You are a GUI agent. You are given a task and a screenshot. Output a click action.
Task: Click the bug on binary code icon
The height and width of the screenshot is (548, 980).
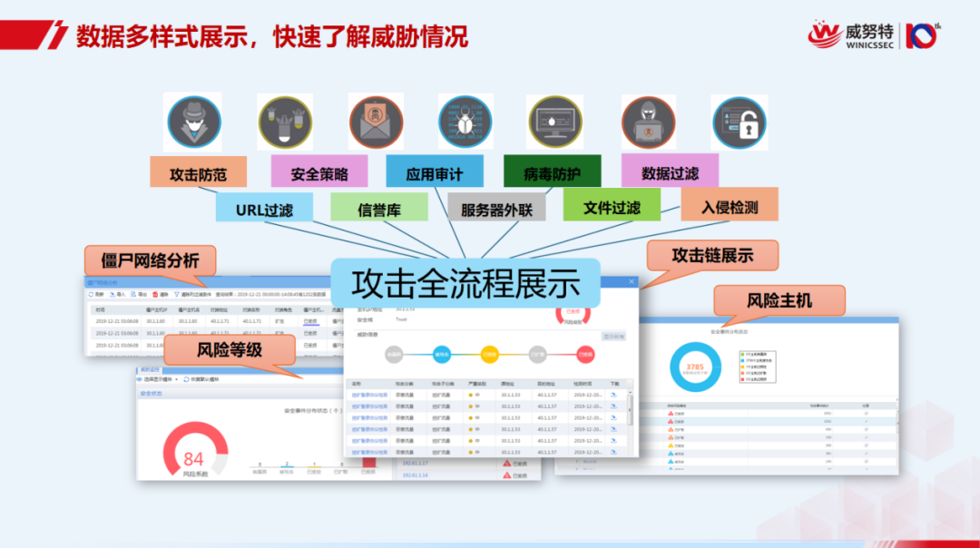[465, 122]
